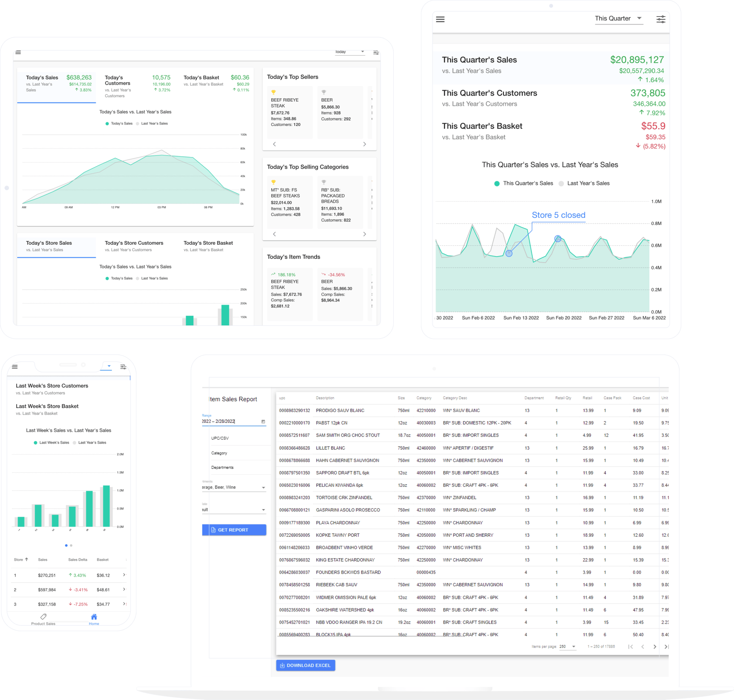Select the PRODIGO SAUV BLANC row

click(x=472, y=411)
